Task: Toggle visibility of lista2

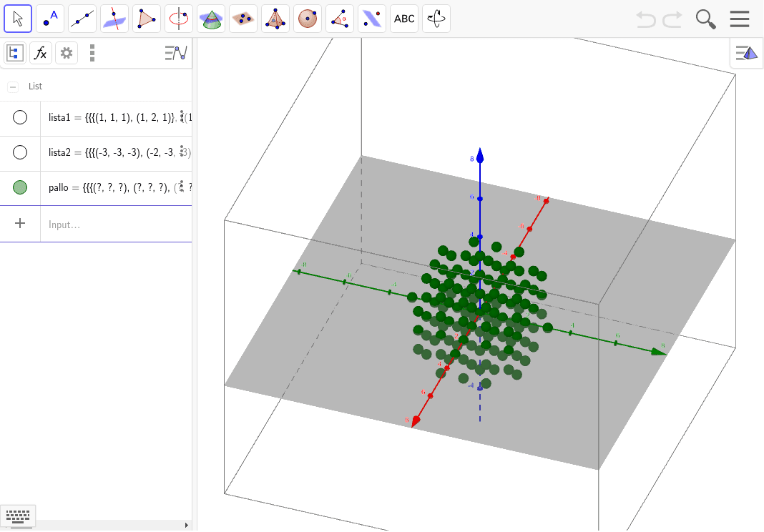Action: coord(20,152)
